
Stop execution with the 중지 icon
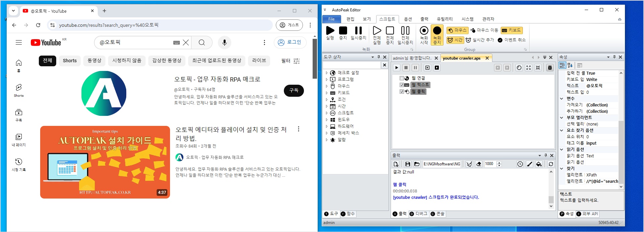pyautogui.click(x=343, y=33)
